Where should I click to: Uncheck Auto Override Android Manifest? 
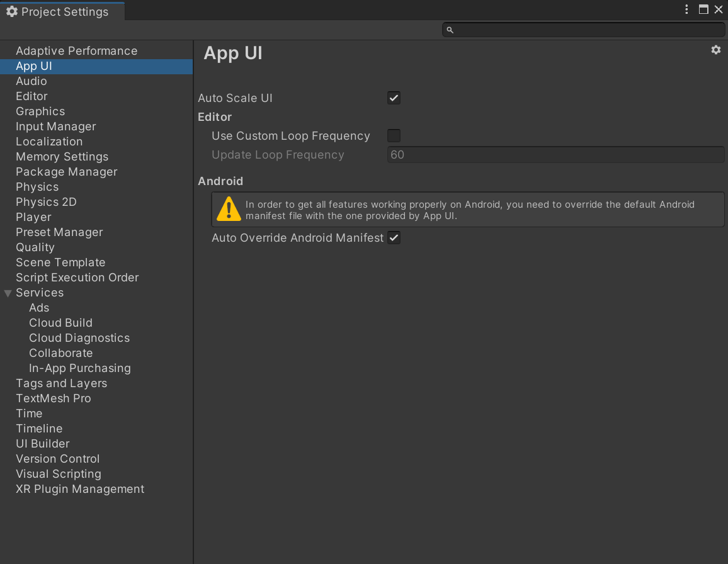394,237
